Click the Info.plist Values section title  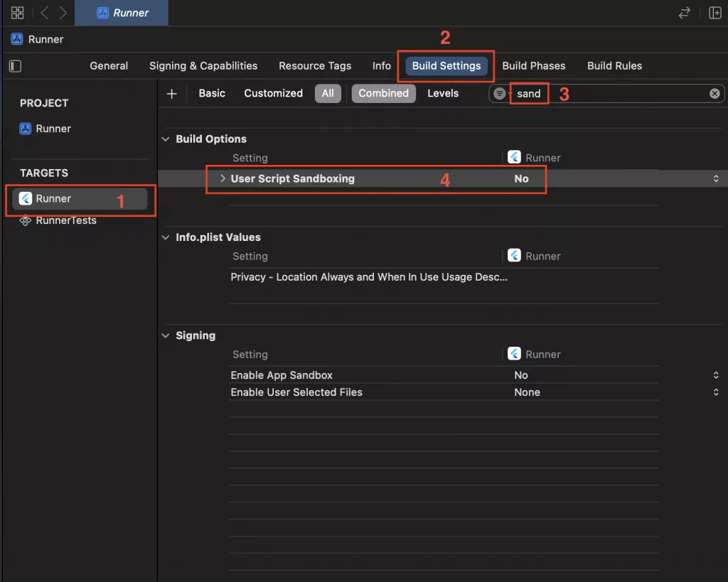point(218,237)
